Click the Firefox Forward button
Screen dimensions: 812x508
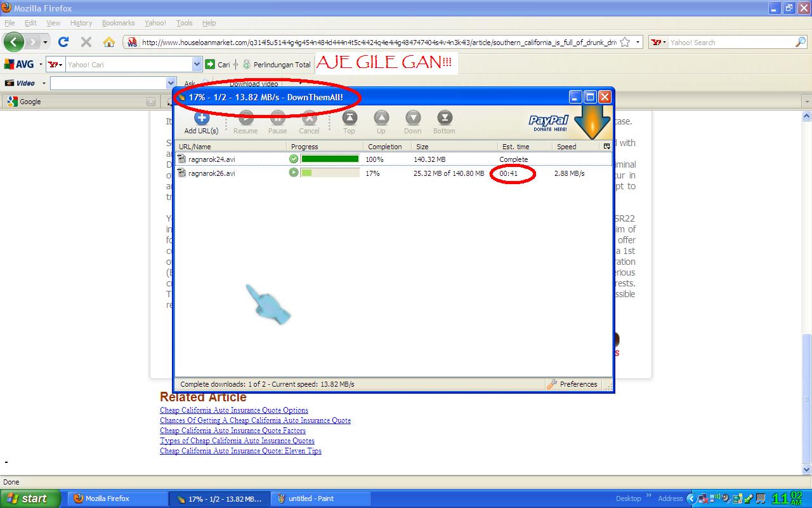tap(32, 42)
